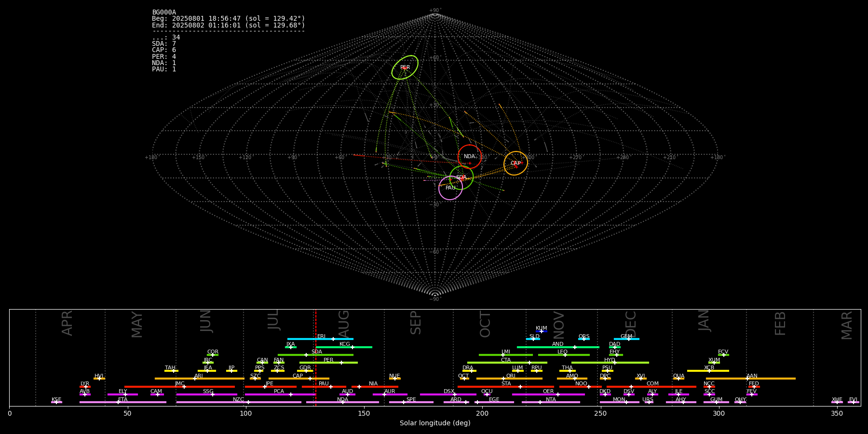
Task: Click the ETA shower bar
Action: (x=122, y=402)
